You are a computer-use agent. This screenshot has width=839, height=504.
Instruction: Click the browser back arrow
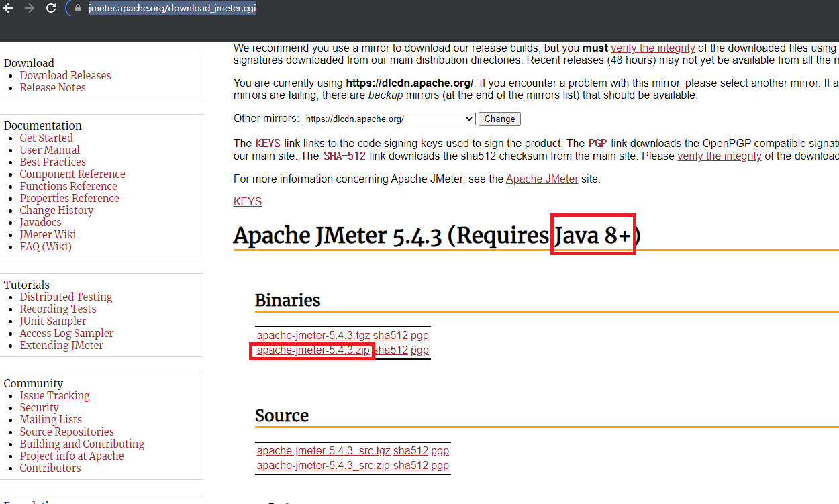click(9, 9)
